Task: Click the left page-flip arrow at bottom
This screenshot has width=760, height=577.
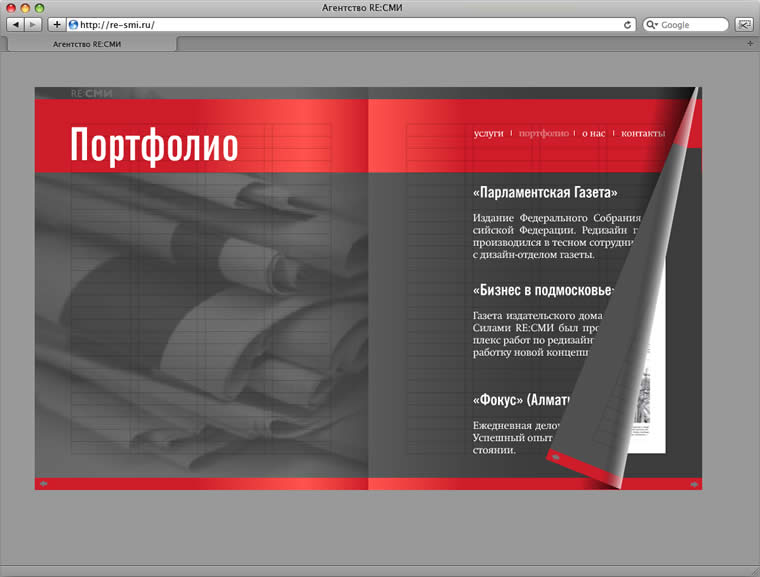Action: tap(43, 484)
